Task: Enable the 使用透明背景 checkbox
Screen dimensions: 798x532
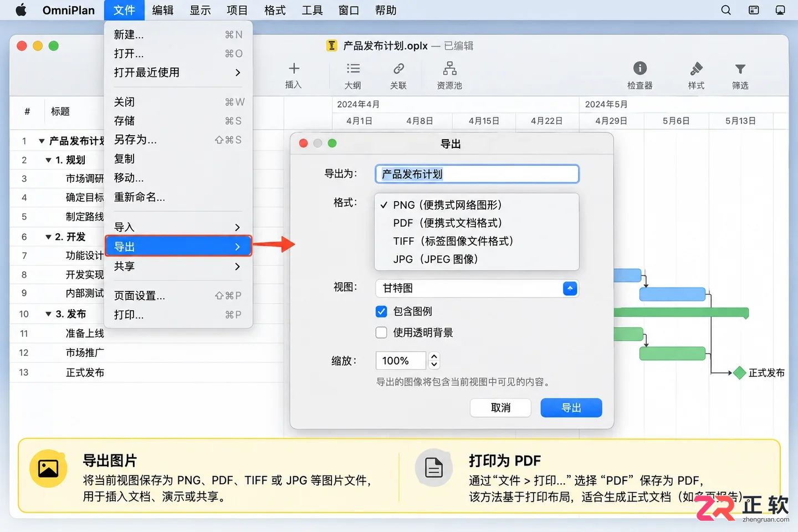Action: [381, 332]
